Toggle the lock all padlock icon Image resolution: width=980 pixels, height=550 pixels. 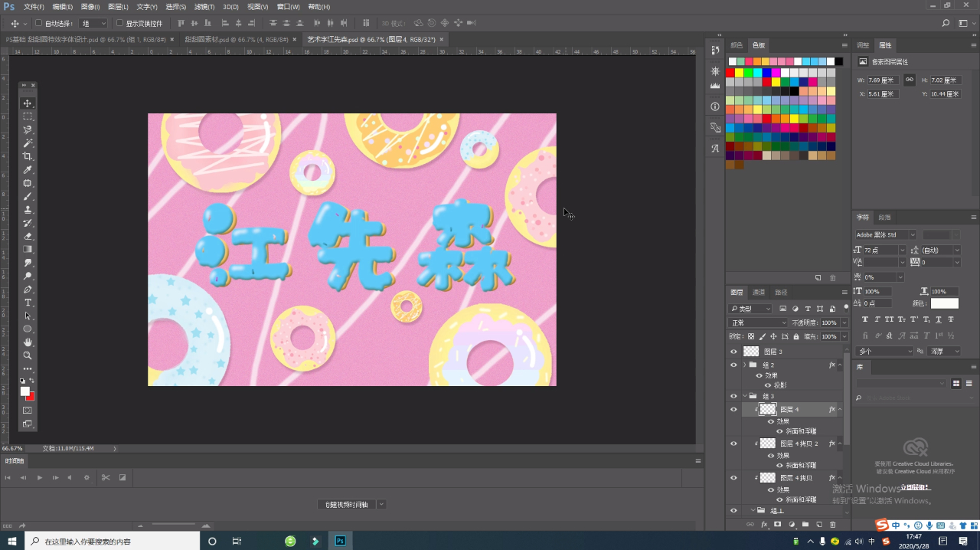[796, 336]
